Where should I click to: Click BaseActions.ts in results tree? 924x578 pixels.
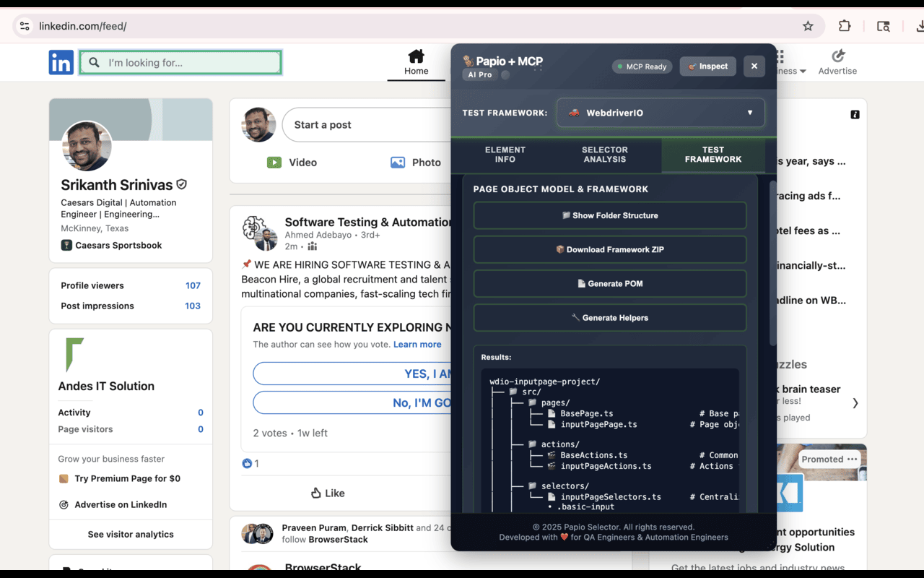click(x=594, y=455)
